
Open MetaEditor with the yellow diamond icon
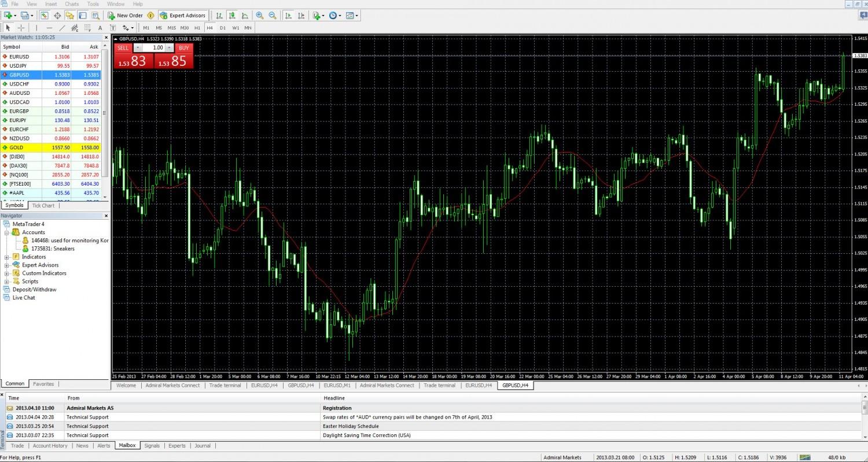pyautogui.click(x=150, y=16)
